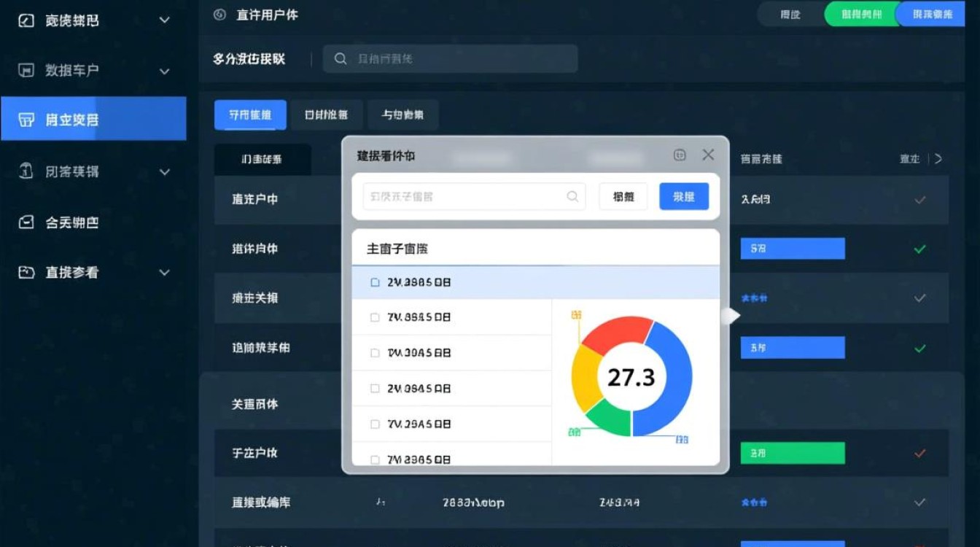Check the last date checkbox at the list bottom
Viewport: 980px width, 547px height.
coord(375,459)
